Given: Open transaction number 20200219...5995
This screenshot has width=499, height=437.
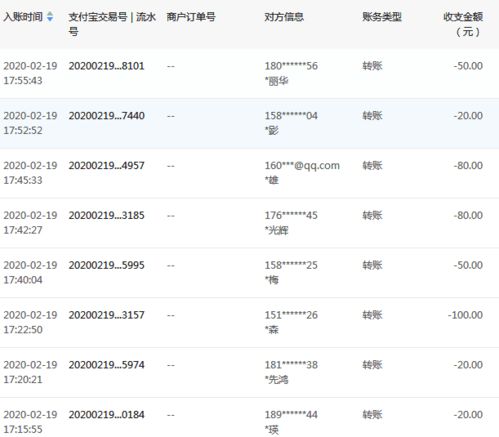Looking at the screenshot, I should pos(106,265).
